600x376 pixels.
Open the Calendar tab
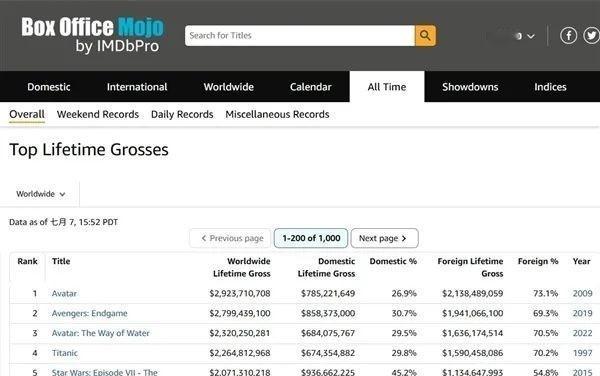[x=310, y=87]
